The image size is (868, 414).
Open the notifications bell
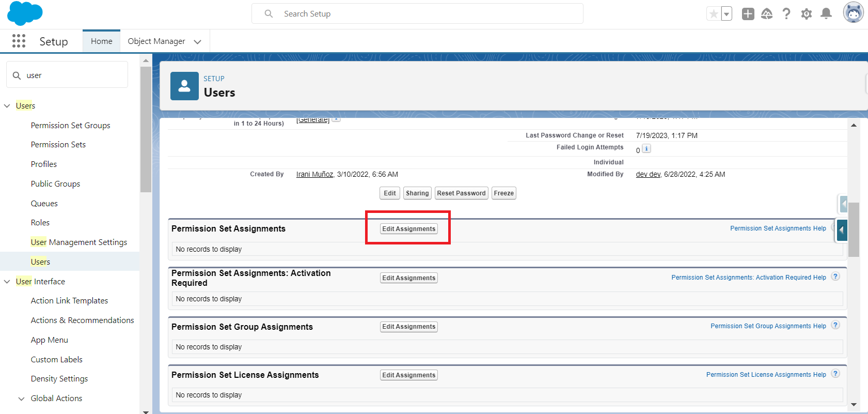(x=826, y=14)
